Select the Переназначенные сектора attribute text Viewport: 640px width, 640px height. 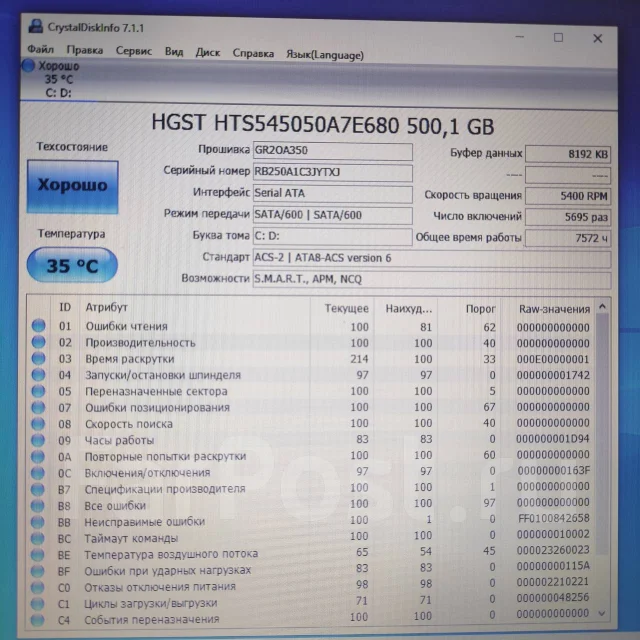point(156,391)
